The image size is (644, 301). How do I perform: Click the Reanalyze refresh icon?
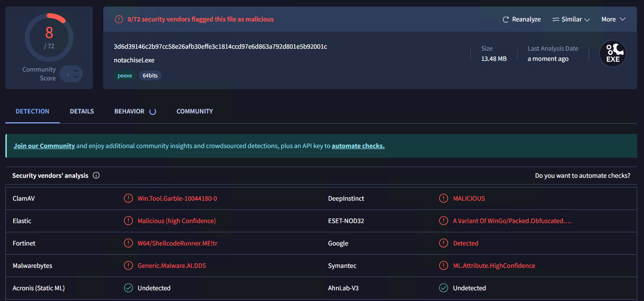506,19
